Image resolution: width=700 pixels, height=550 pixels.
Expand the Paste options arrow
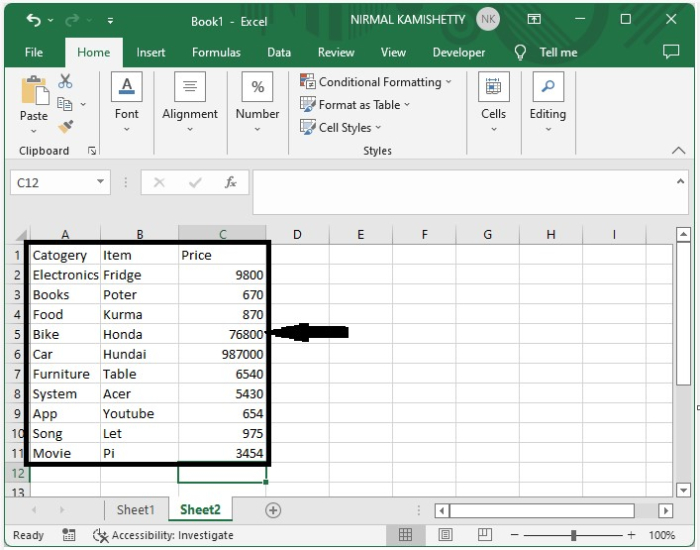[x=34, y=131]
